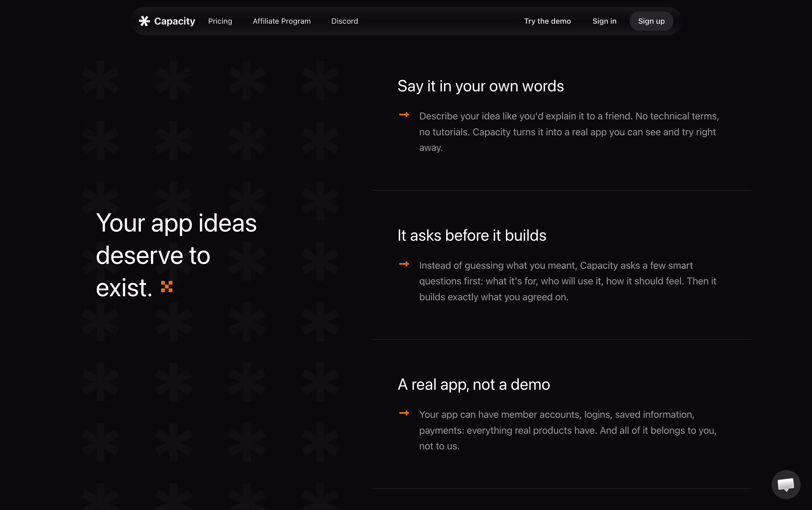Viewport: 812px width, 510px height.
Task: Click the Sign up button
Action: coord(651,21)
